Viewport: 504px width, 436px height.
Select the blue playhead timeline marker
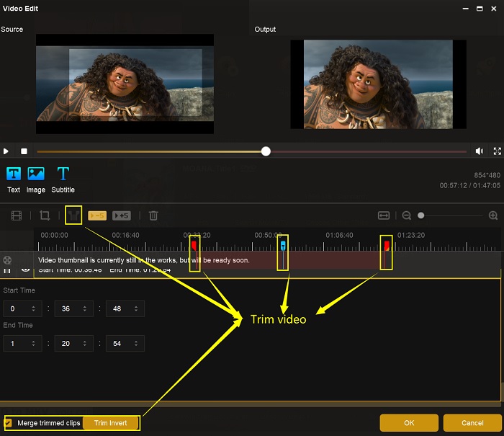[x=283, y=246]
